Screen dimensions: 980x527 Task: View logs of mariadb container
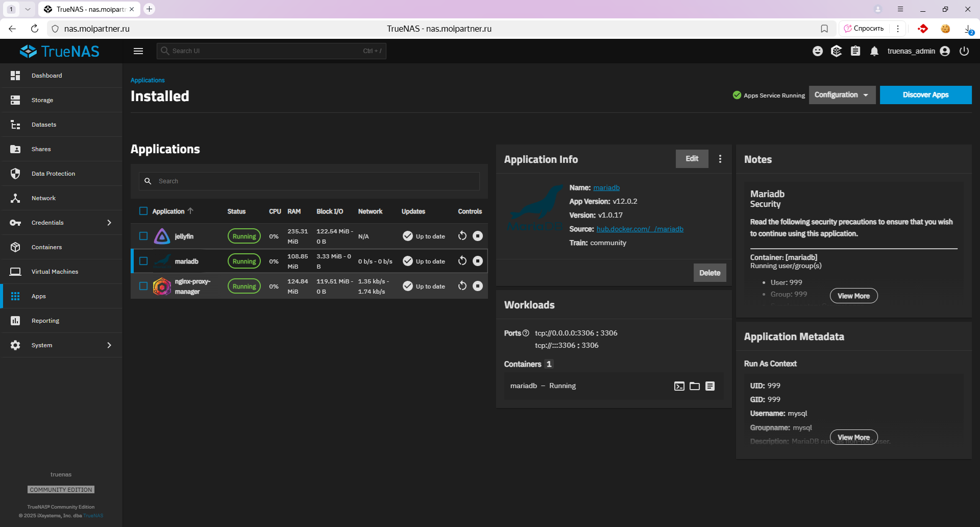click(710, 386)
